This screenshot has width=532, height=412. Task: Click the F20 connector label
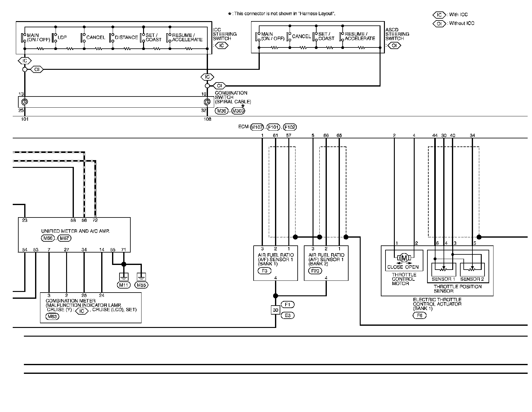pyautogui.click(x=315, y=271)
